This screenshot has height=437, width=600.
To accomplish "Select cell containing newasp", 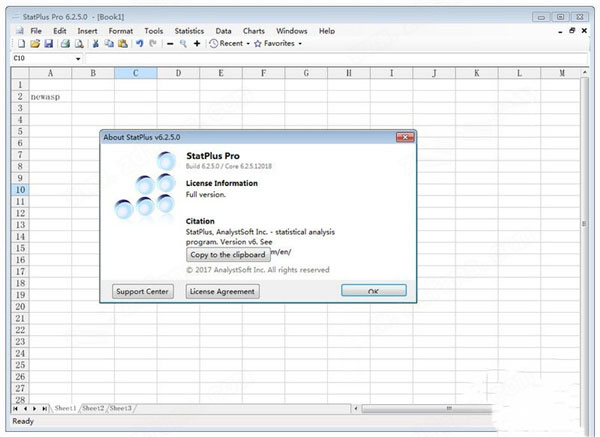I will [51, 96].
